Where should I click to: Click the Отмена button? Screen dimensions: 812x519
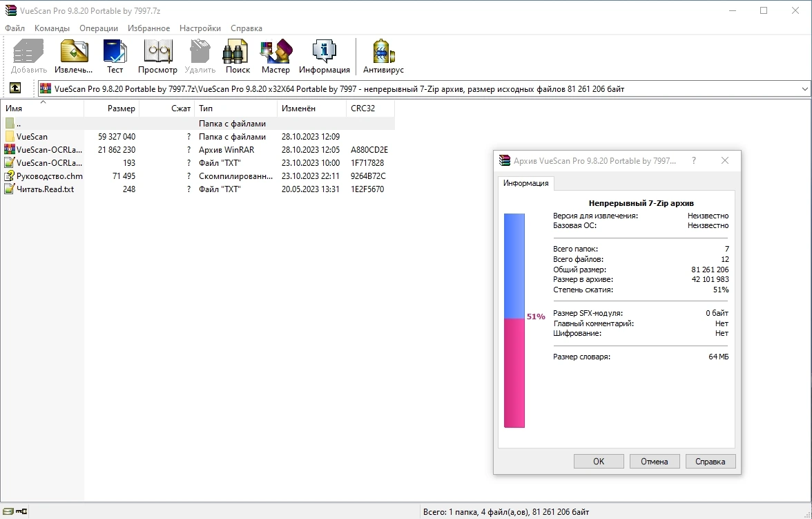click(x=655, y=462)
